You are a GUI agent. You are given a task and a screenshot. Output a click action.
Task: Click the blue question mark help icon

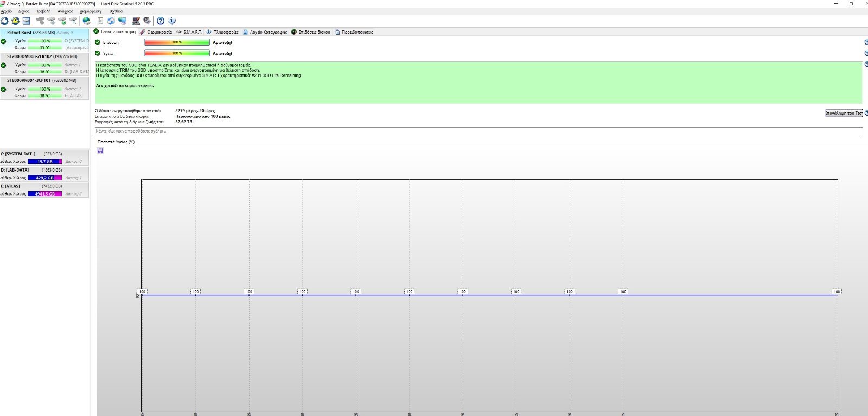click(x=161, y=21)
